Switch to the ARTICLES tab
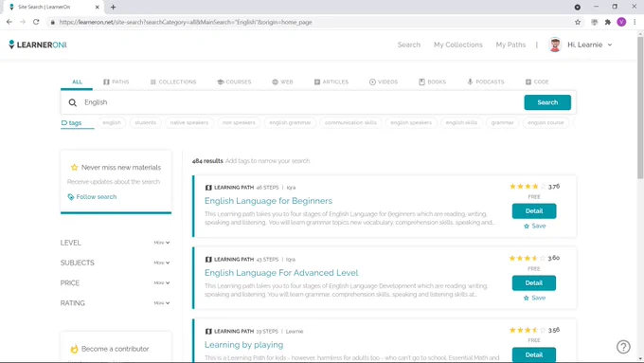The width and height of the screenshot is (644, 363). pyautogui.click(x=331, y=82)
